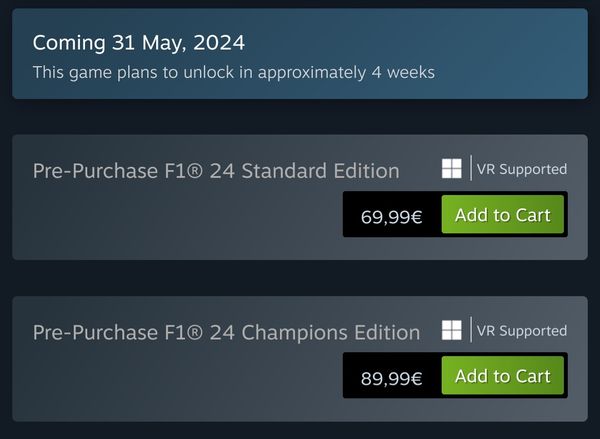Click the Champions Edition purchase action box
Viewport: 600px width, 439px height.
point(455,375)
